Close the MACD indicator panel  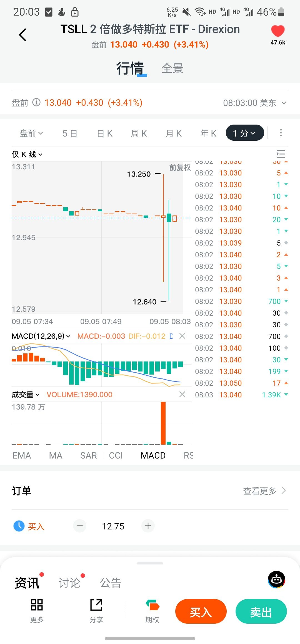(182, 336)
